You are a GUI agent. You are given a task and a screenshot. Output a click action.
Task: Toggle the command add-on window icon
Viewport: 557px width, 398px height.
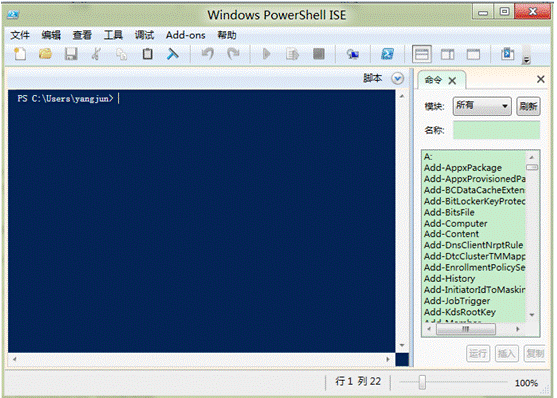point(508,54)
